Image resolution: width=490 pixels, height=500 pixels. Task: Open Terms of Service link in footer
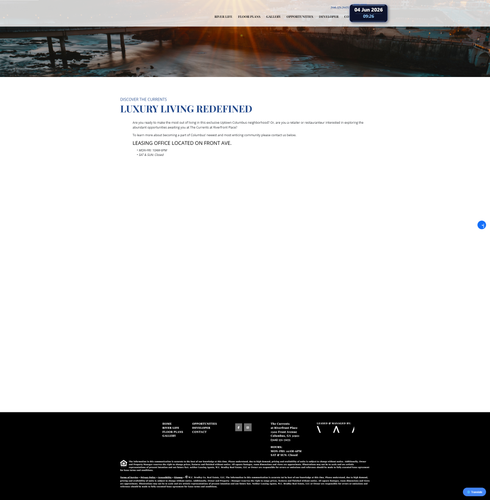[x=129, y=477]
